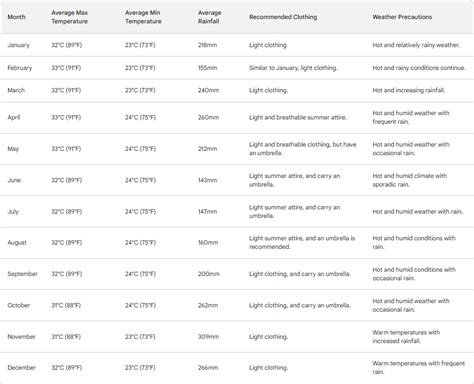Image resolution: width=474 pixels, height=384 pixels.
Task: Click the December month cell
Action: [x=21, y=367]
